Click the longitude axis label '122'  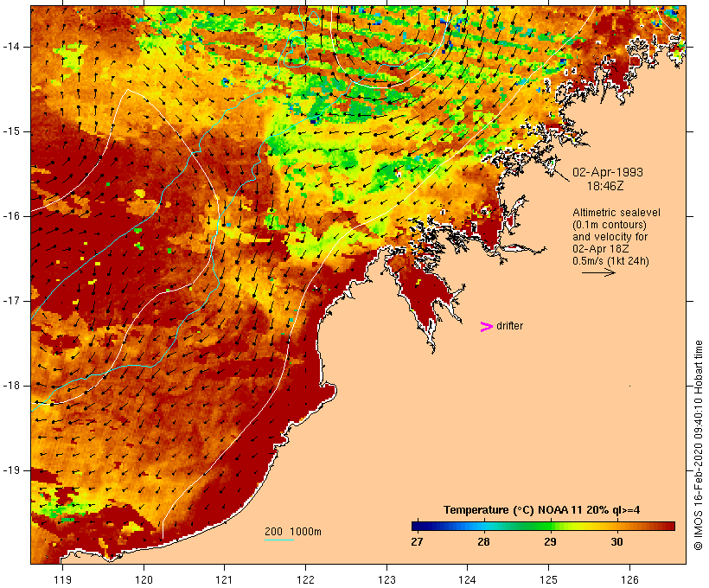[x=306, y=579]
